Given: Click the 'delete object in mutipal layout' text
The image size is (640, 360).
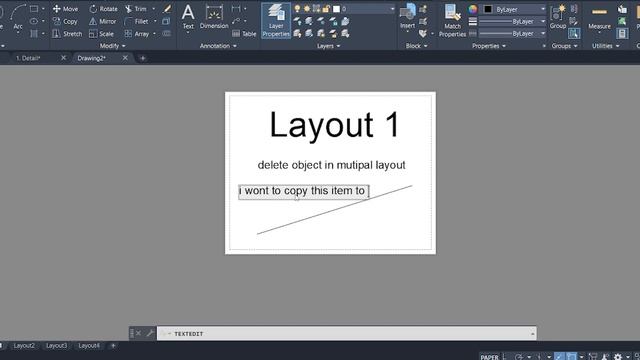Looking at the screenshot, I should point(331,165).
